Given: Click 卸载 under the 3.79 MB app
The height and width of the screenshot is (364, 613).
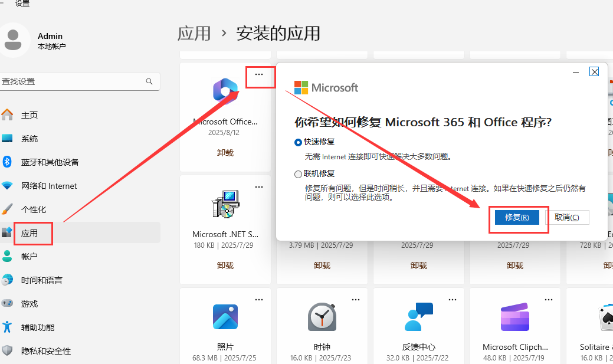Looking at the screenshot, I should pyautogui.click(x=322, y=265).
